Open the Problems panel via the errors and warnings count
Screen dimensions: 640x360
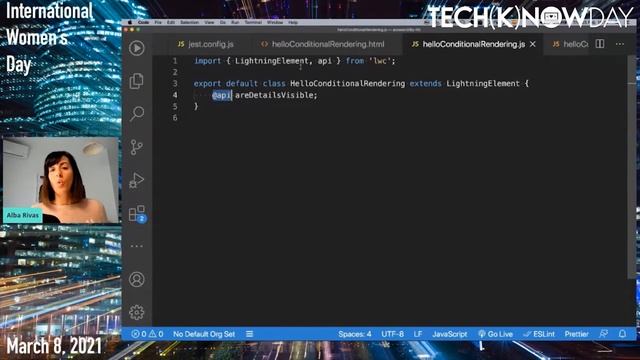147,334
